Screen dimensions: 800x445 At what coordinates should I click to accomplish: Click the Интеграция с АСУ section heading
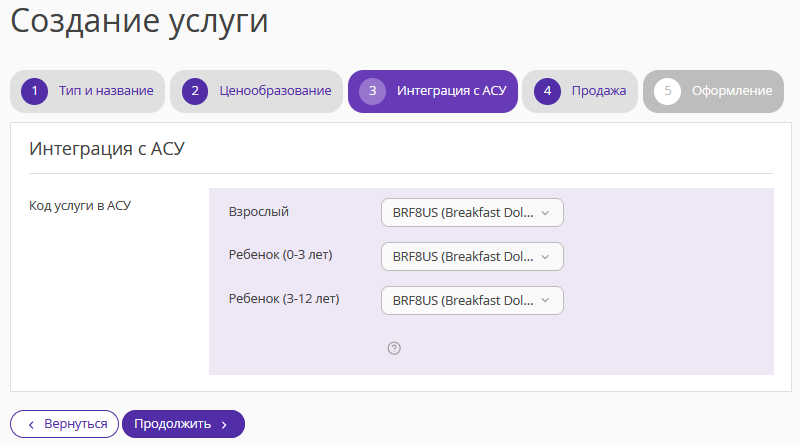107,149
